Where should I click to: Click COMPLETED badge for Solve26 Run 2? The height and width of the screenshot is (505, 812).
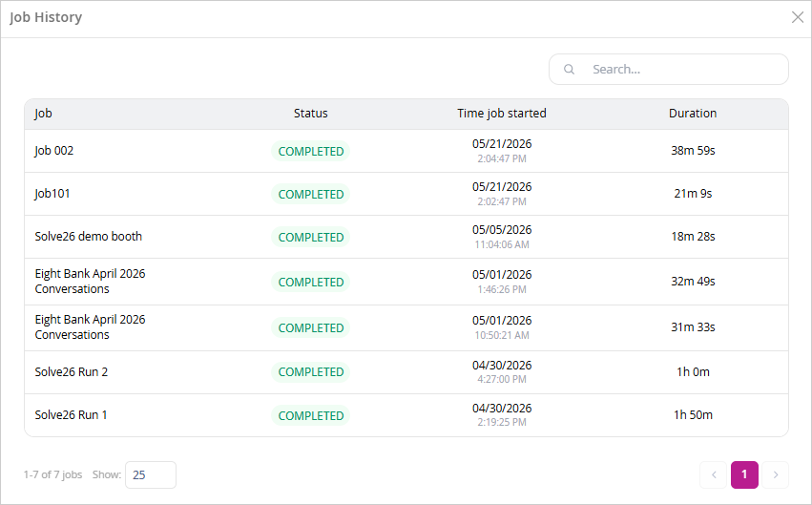tap(311, 372)
